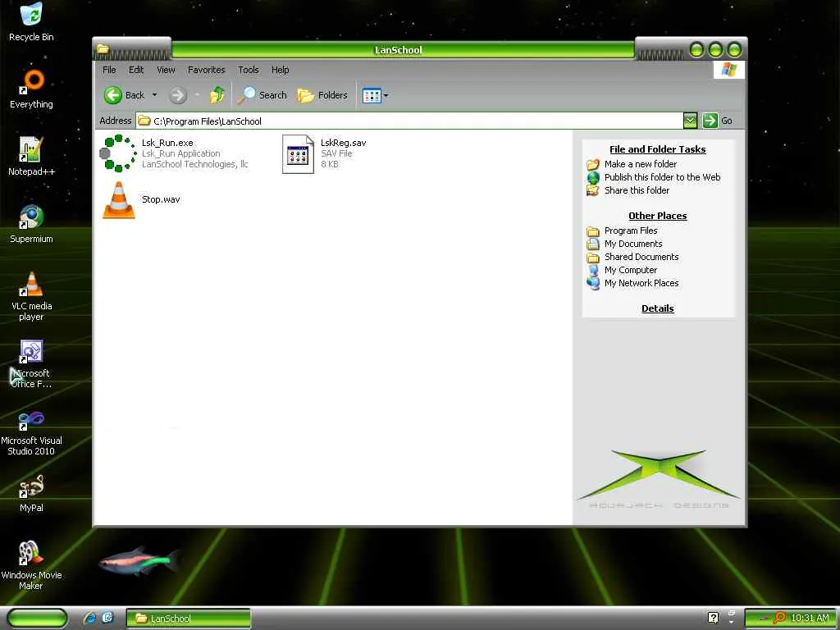
Task: Expand the Details section
Action: (x=657, y=308)
